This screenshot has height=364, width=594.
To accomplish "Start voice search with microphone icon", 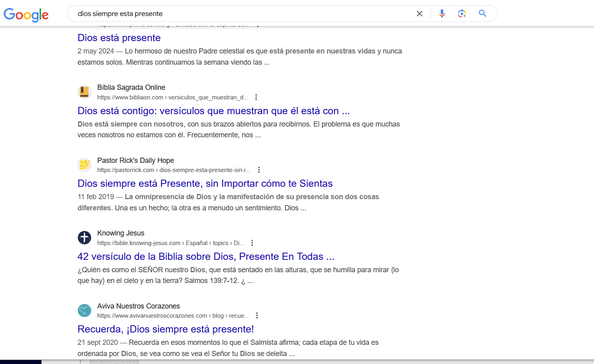I will (442, 14).
